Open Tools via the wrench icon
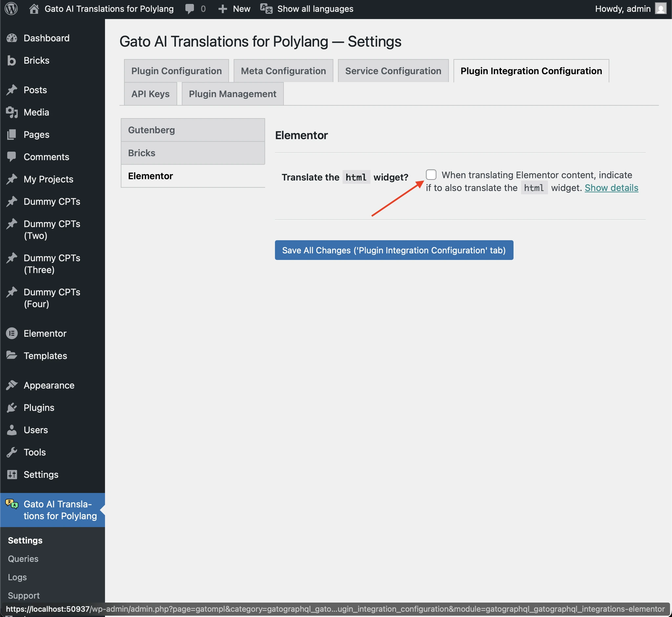 pyautogui.click(x=11, y=452)
